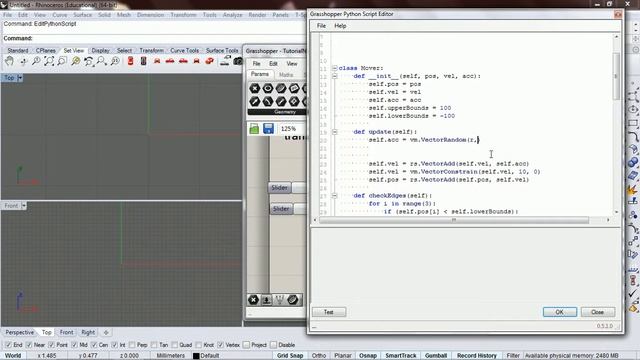Enable the Perp osnap checkbox
The width and height of the screenshot is (640, 360).
coord(133,345)
